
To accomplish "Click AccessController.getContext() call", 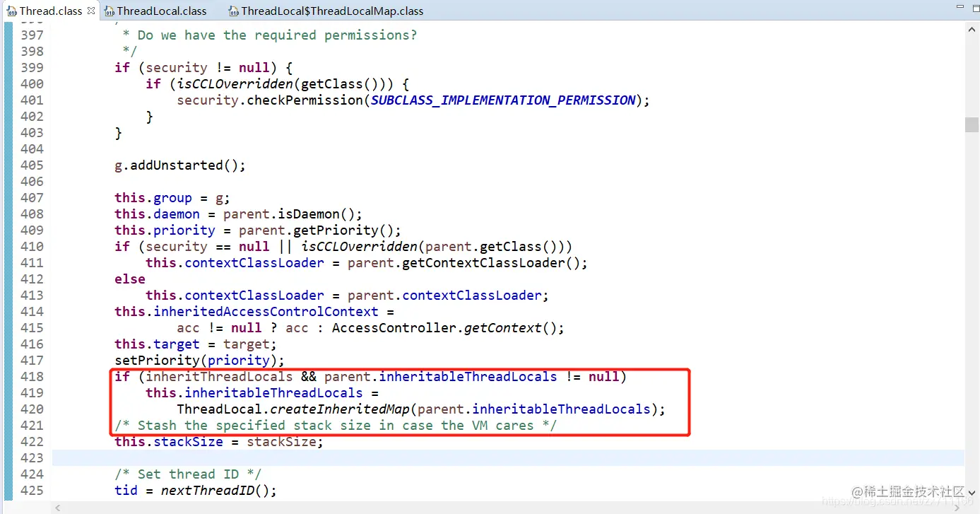I will pyautogui.click(x=444, y=328).
